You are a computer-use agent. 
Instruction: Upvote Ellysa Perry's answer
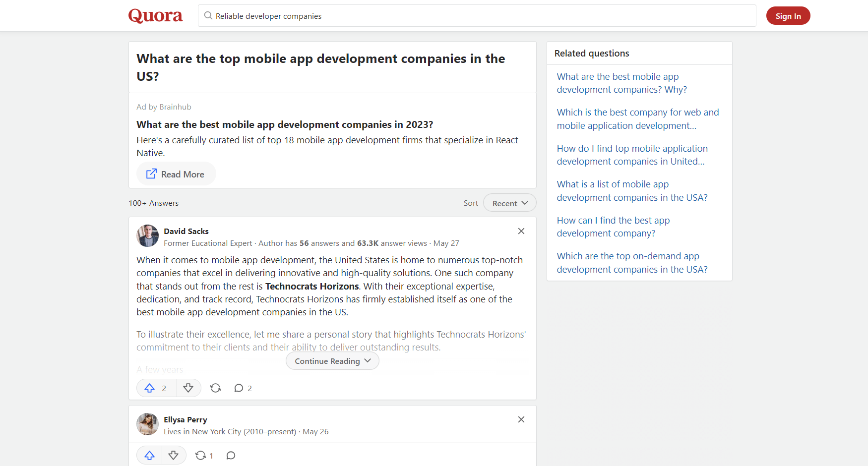[x=149, y=456]
